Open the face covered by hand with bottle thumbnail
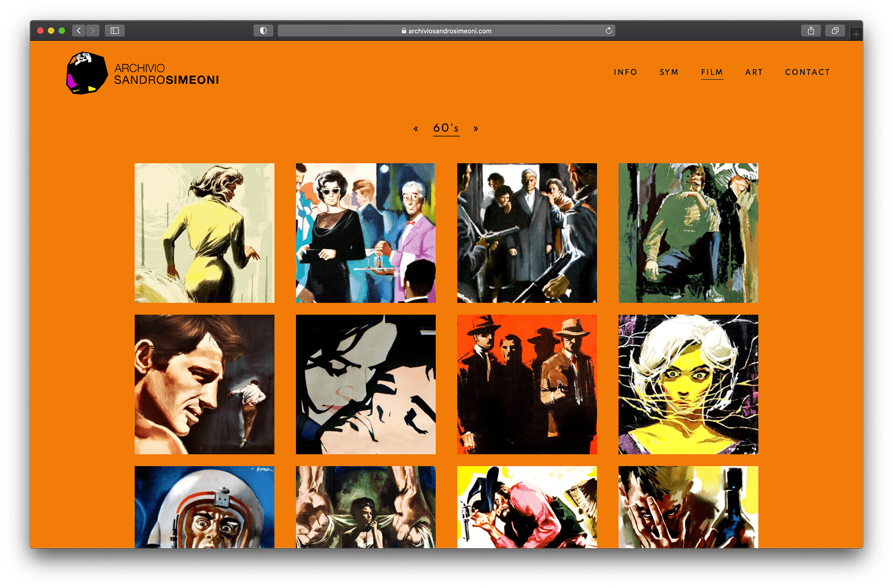Image resolution: width=893 pixels, height=588 pixels. pyautogui.click(x=688, y=507)
